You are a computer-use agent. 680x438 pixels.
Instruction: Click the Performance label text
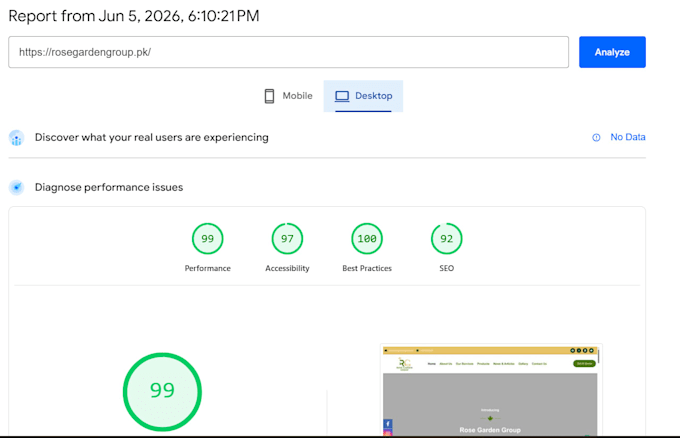tap(207, 268)
